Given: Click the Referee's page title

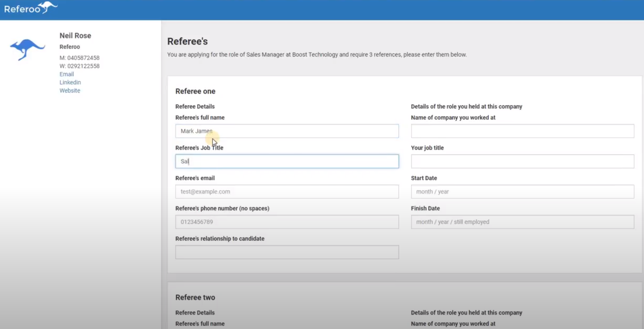Looking at the screenshot, I should [187, 41].
